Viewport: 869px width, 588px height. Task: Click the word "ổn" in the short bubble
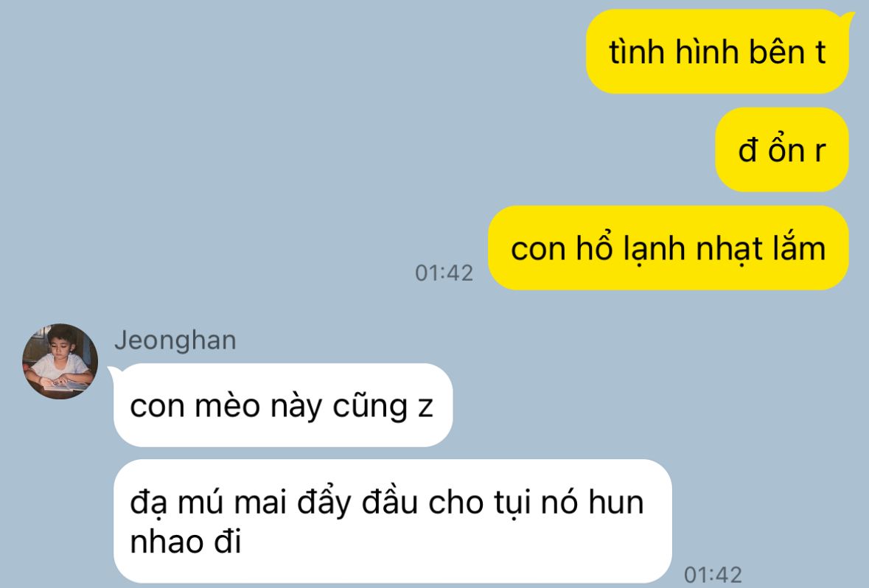tap(786, 149)
